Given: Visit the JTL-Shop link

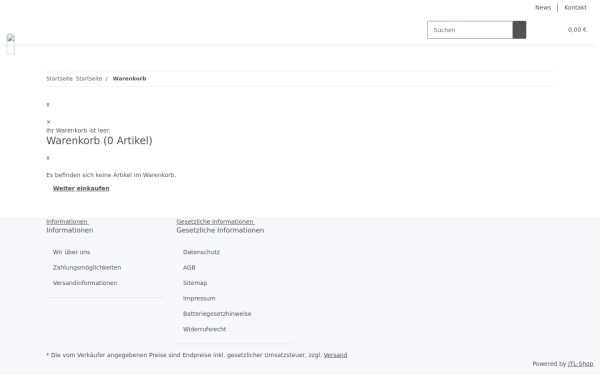Looking at the screenshot, I should (x=580, y=364).
